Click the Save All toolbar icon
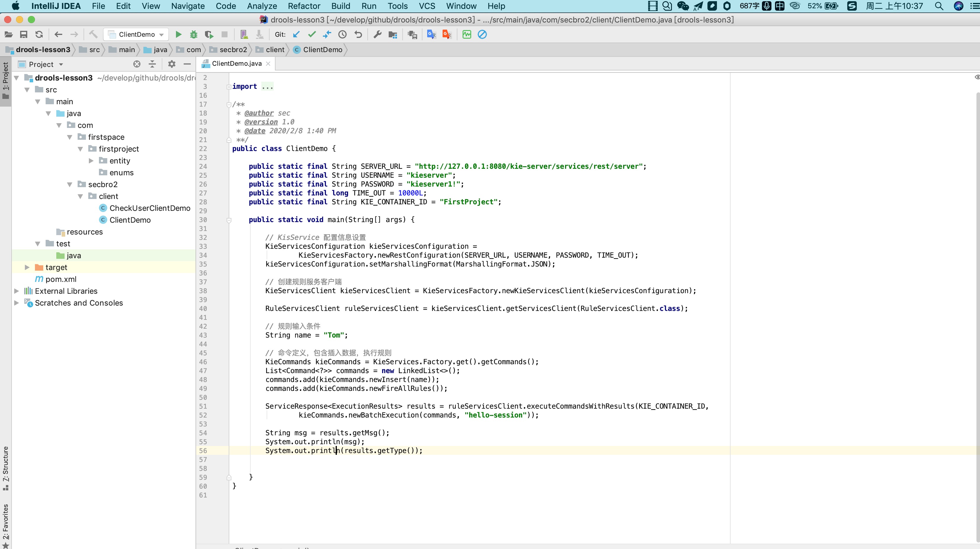 [24, 35]
